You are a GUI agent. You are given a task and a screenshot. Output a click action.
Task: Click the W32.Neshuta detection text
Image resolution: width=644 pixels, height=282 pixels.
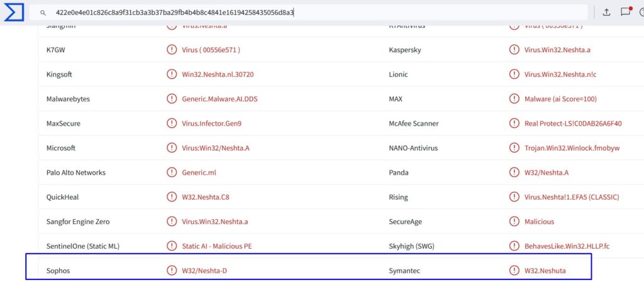(545, 271)
